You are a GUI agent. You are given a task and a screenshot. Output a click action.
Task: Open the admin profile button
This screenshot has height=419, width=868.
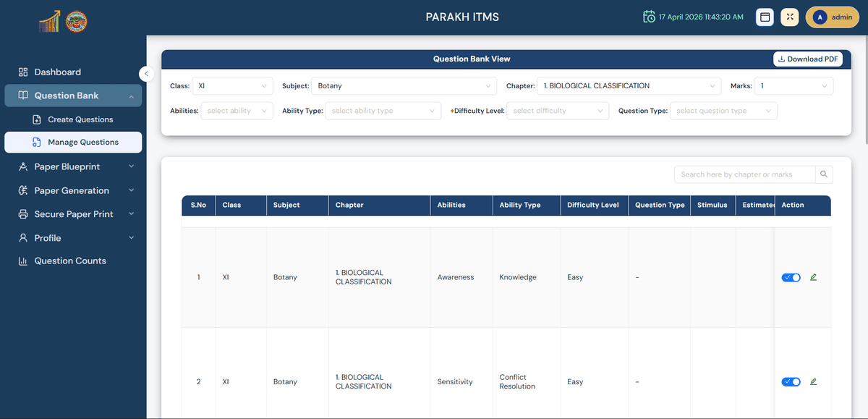[832, 17]
